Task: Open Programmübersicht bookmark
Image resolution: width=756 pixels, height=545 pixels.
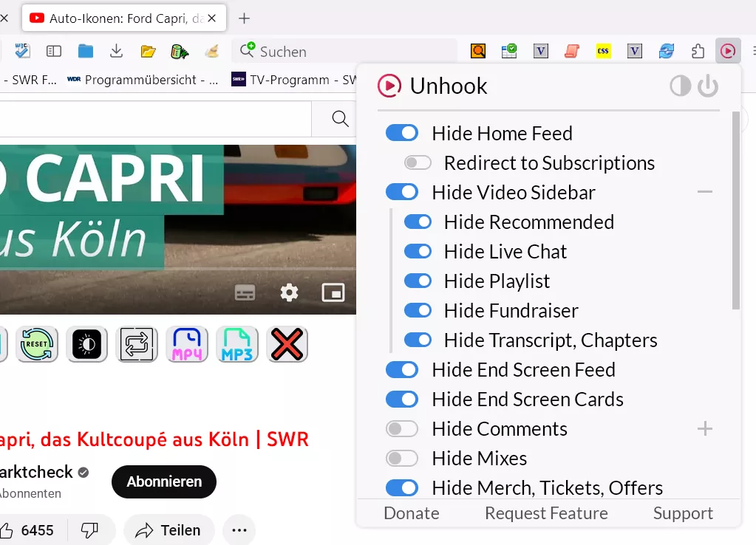Action: (x=142, y=80)
